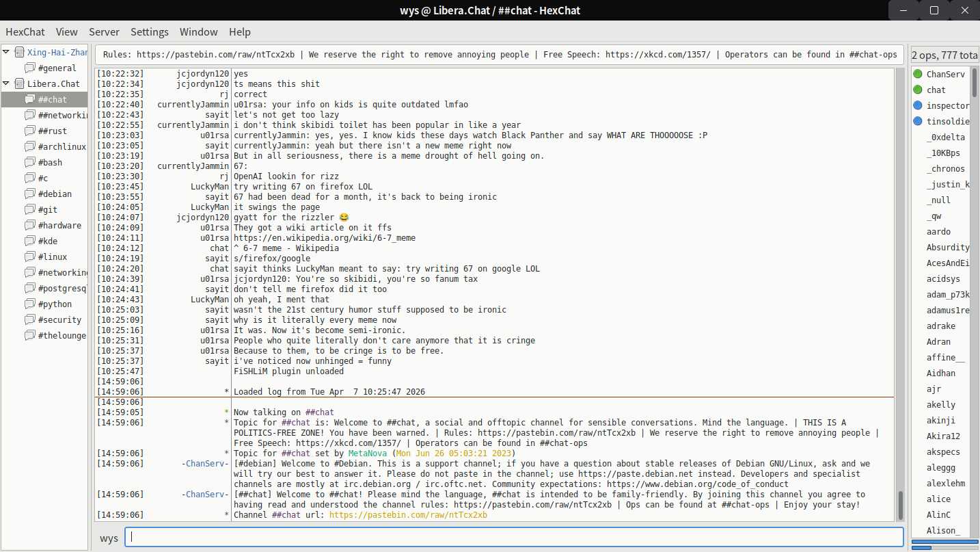Viewport: 980px width, 552px height.
Task: Collapse the Libera.Chat server tree
Action: [6, 83]
